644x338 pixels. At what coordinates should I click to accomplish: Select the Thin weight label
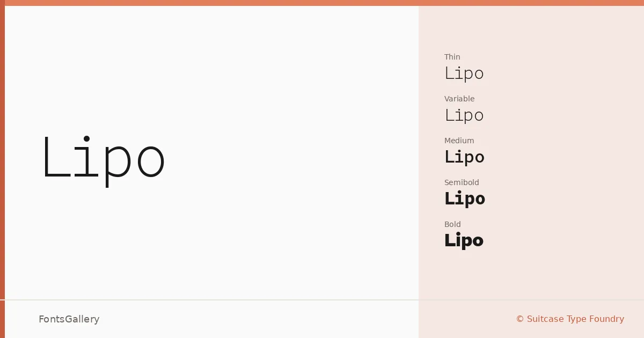pos(452,57)
